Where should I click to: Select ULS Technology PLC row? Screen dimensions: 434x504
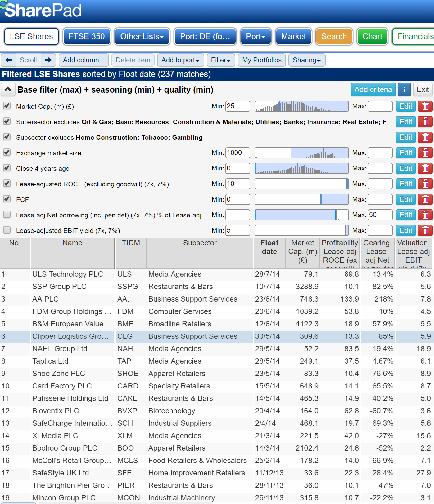click(x=217, y=274)
